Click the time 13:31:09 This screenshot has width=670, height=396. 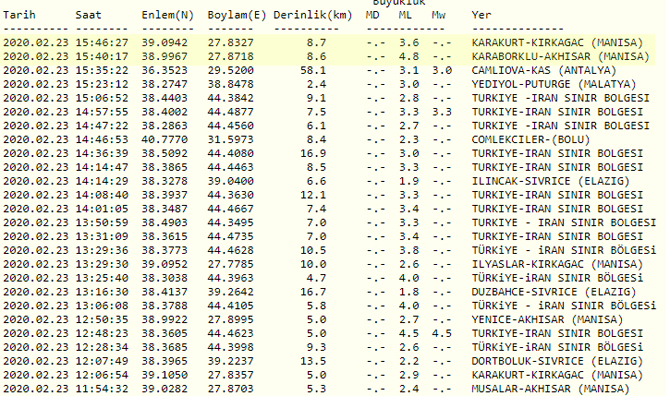102,237
